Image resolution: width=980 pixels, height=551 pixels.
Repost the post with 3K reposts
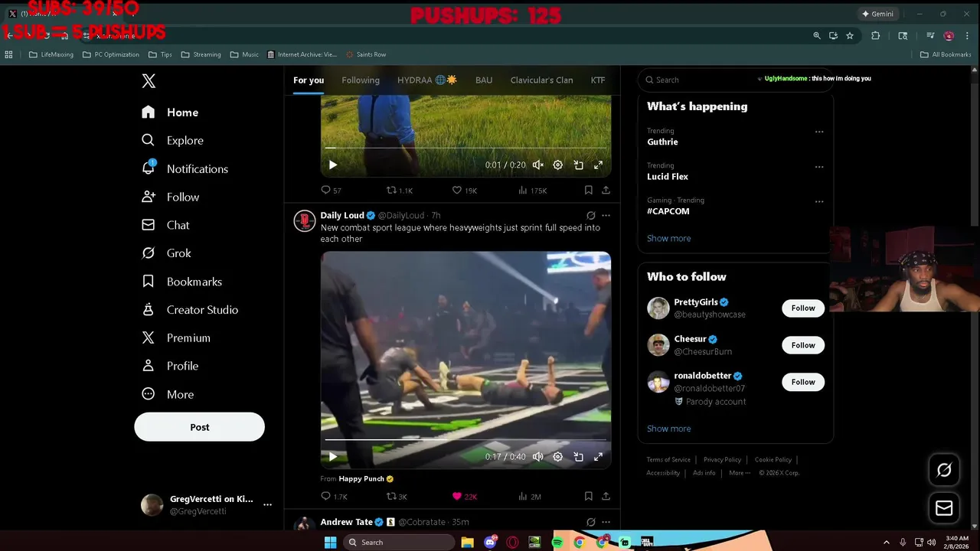(x=396, y=497)
